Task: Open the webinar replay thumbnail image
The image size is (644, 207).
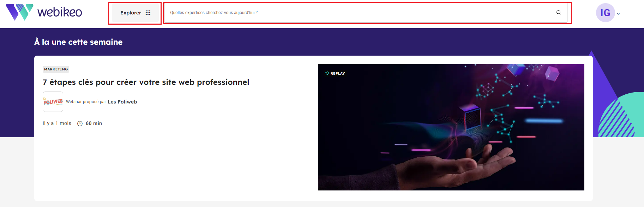Action: point(451,127)
